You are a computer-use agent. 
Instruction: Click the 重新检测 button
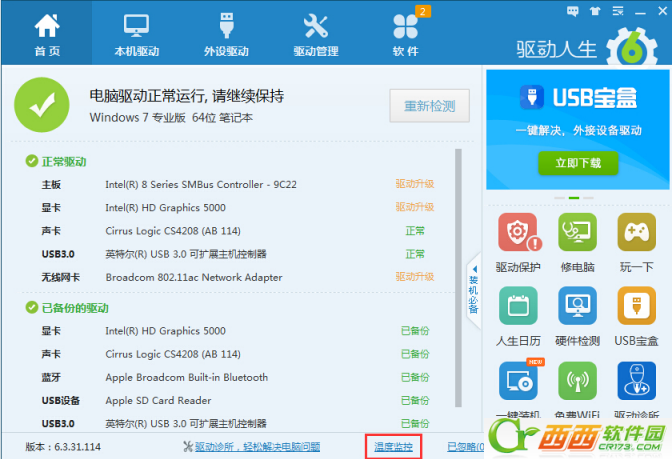point(429,106)
